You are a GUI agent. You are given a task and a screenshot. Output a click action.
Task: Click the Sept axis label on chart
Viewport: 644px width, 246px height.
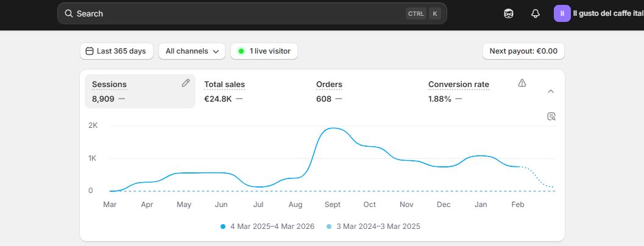332,205
